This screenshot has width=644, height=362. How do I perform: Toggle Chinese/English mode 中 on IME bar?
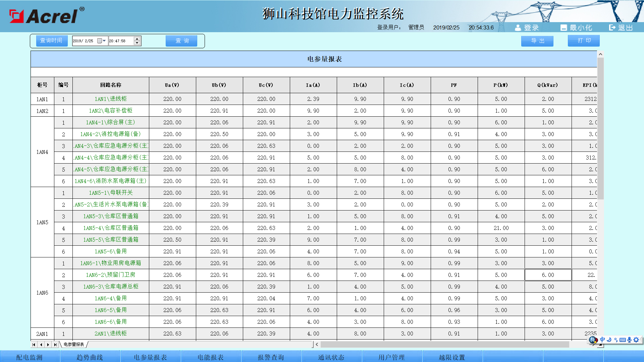coord(602,340)
